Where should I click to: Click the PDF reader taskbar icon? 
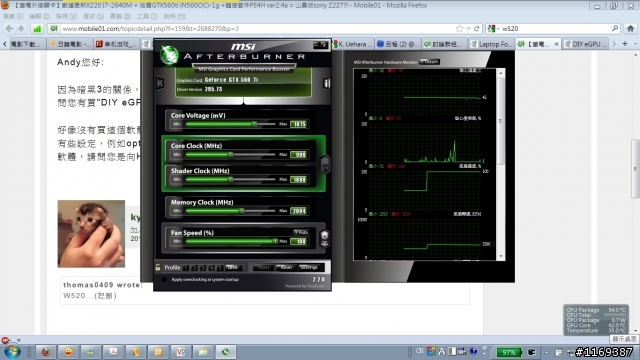click(x=113, y=352)
